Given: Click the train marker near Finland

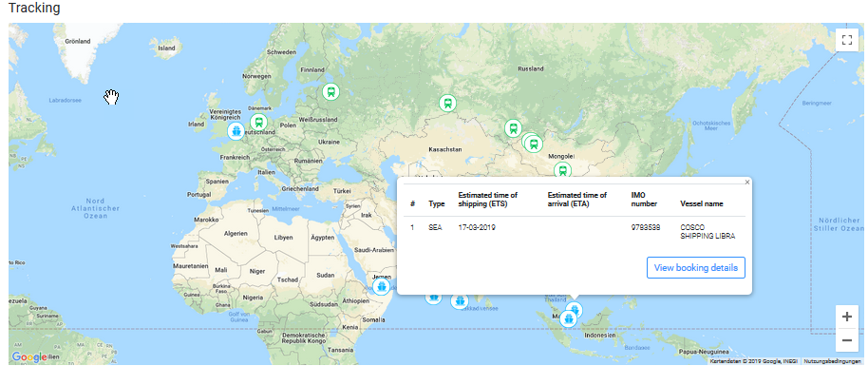Looking at the screenshot, I should click(330, 91).
